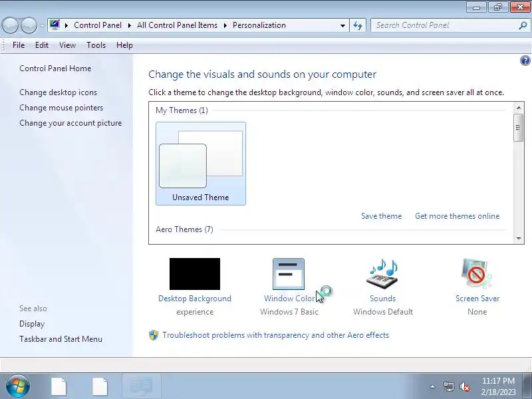This screenshot has width=532, height=399.
Task: Go to Control Panel Home
Action: [x=55, y=68]
